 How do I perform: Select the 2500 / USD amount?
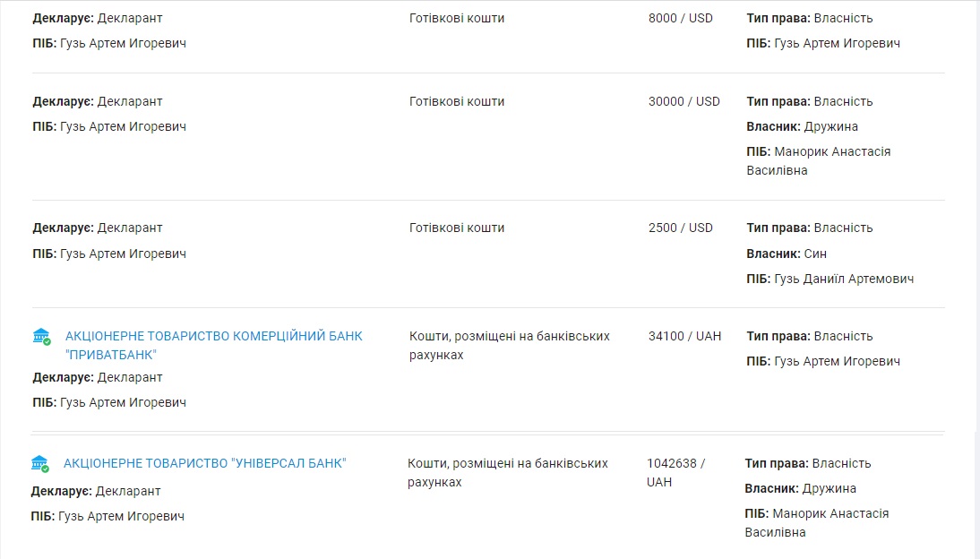coord(680,228)
